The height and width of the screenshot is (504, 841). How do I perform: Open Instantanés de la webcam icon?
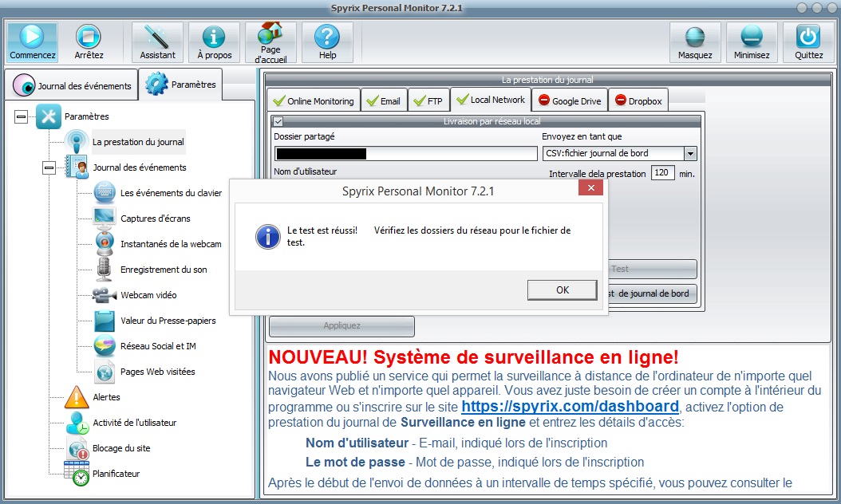(x=105, y=243)
